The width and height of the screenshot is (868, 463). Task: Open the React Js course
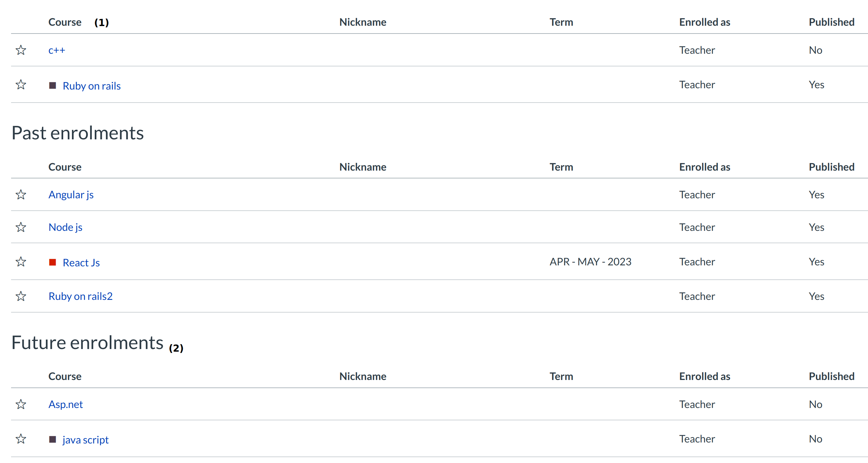pyautogui.click(x=81, y=263)
